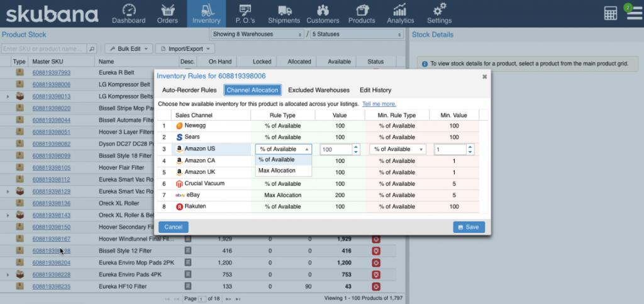Open Master SKU link 608819398204
Screen dimensions: 644x304
pos(52,262)
